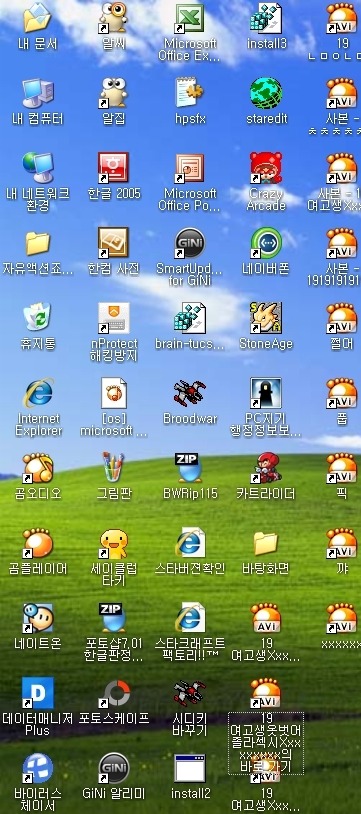Launch 데이터매니저 Plus icon
This screenshot has height=814, width=361.
coord(37,693)
